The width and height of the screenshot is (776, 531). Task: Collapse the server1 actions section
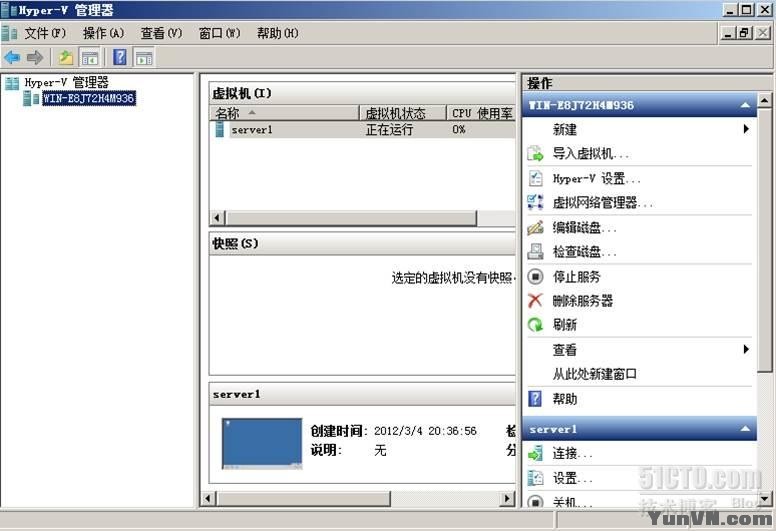pos(745,429)
